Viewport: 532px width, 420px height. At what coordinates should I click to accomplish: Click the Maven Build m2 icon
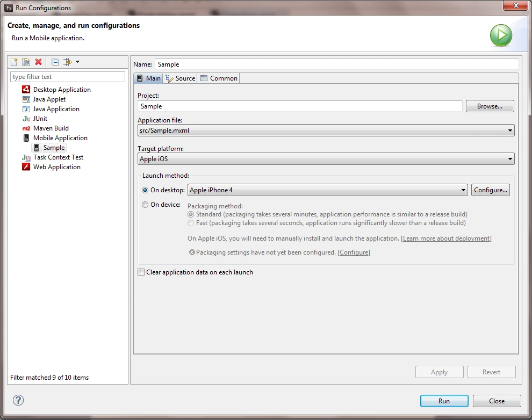[x=26, y=128]
